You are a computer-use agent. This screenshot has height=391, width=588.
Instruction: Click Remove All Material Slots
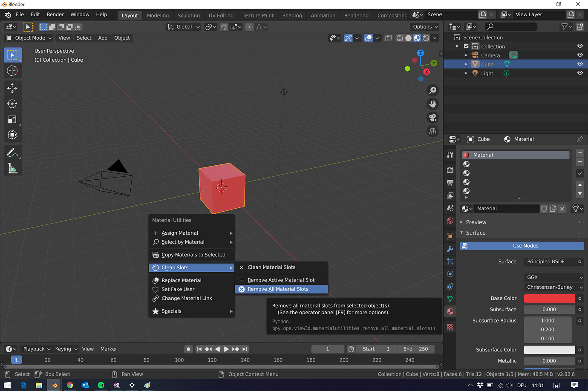pyautogui.click(x=282, y=289)
